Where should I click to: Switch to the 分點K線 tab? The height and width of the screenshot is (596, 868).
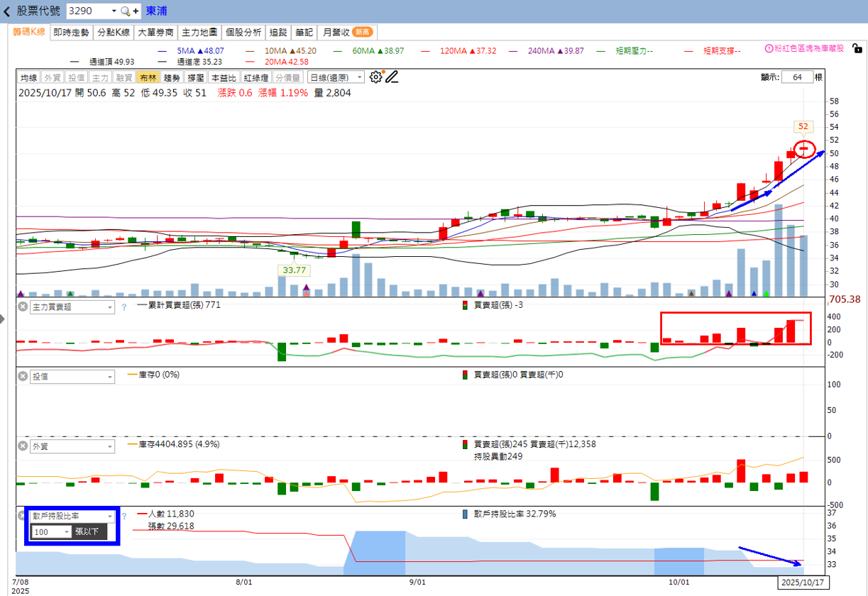point(114,32)
